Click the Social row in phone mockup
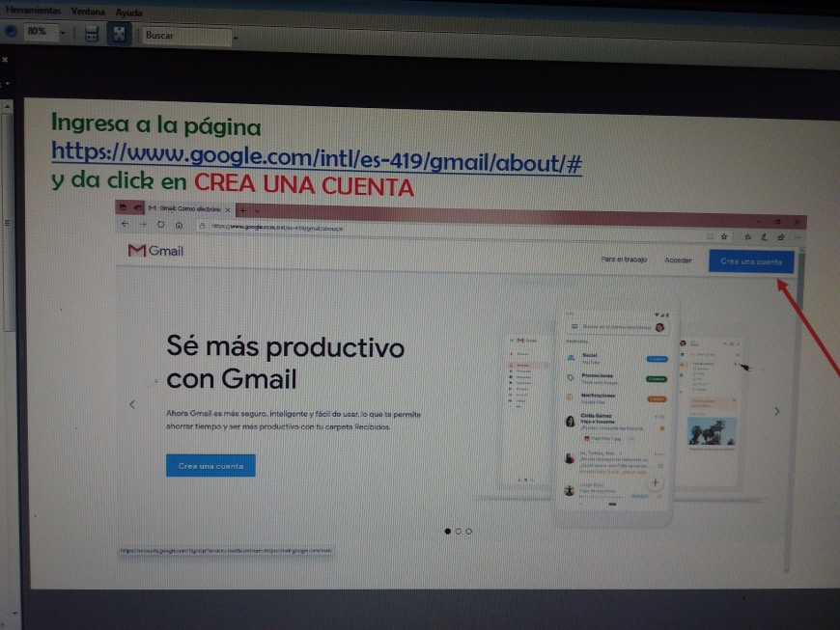Screen dimensions: 840x630 coord(617,358)
